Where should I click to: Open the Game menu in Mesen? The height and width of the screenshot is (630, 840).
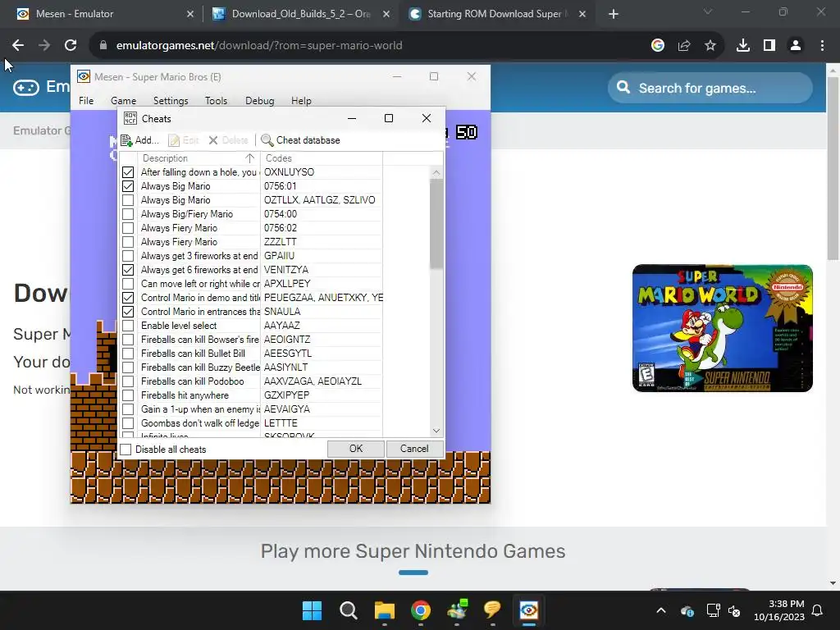123,101
